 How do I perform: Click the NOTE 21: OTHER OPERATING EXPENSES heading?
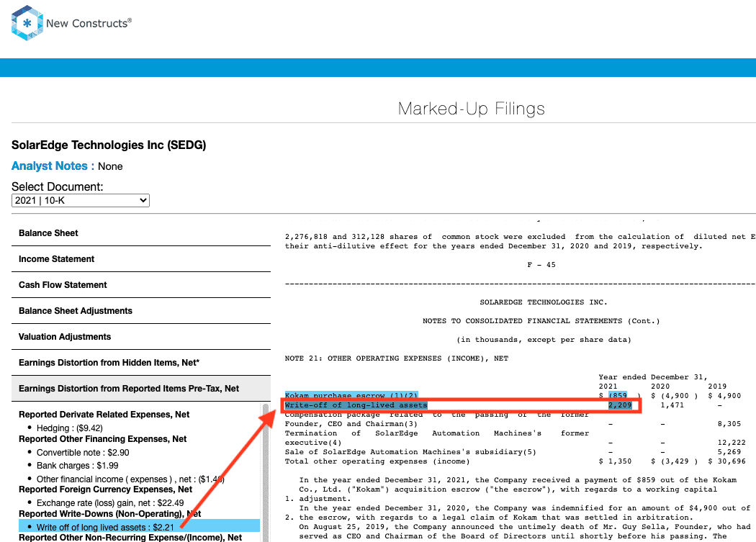point(396,358)
